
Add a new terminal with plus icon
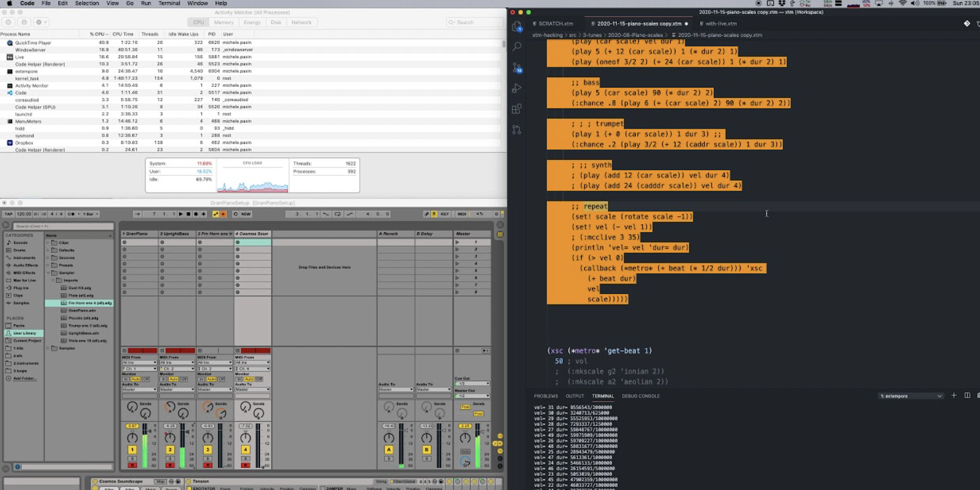(954, 396)
